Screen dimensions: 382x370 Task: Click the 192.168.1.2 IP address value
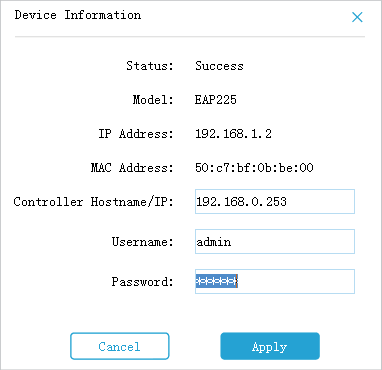[x=233, y=134]
